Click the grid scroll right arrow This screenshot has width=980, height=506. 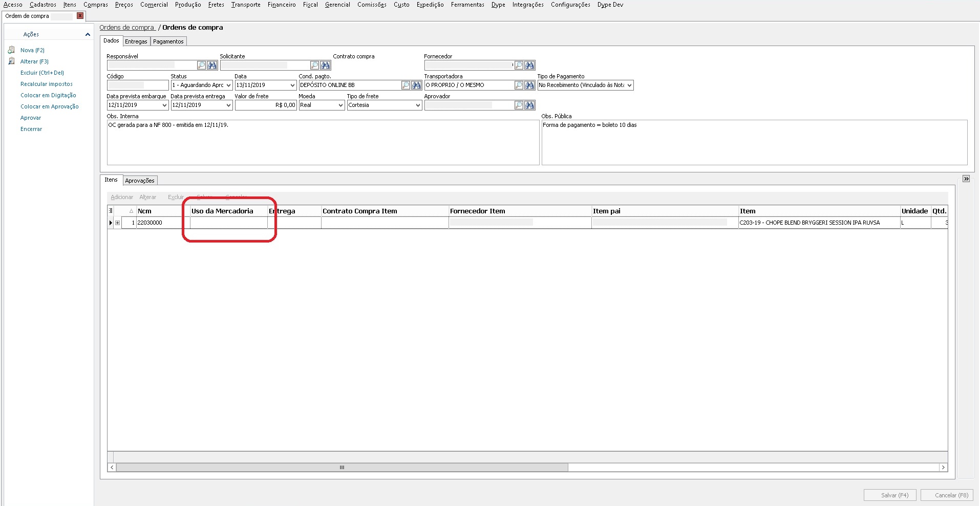(x=943, y=468)
